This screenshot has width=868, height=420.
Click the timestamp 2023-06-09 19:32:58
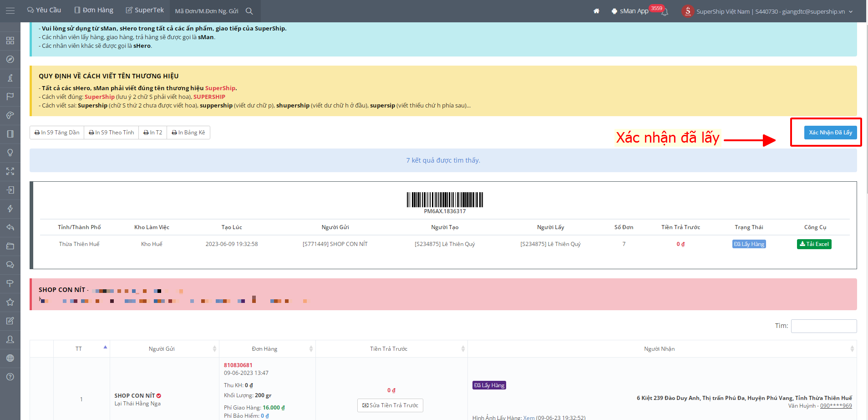(x=232, y=244)
